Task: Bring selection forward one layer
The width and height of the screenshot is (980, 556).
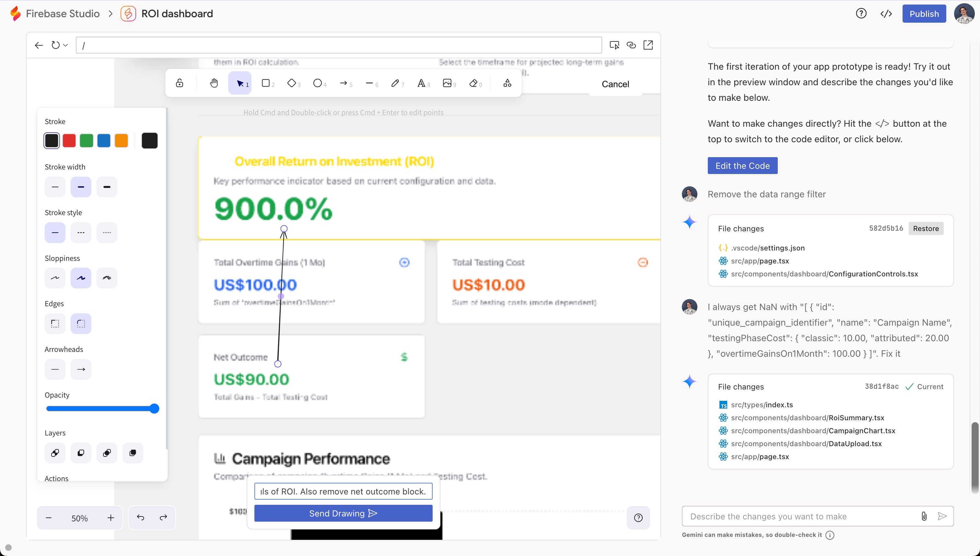Action: click(x=107, y=453)
